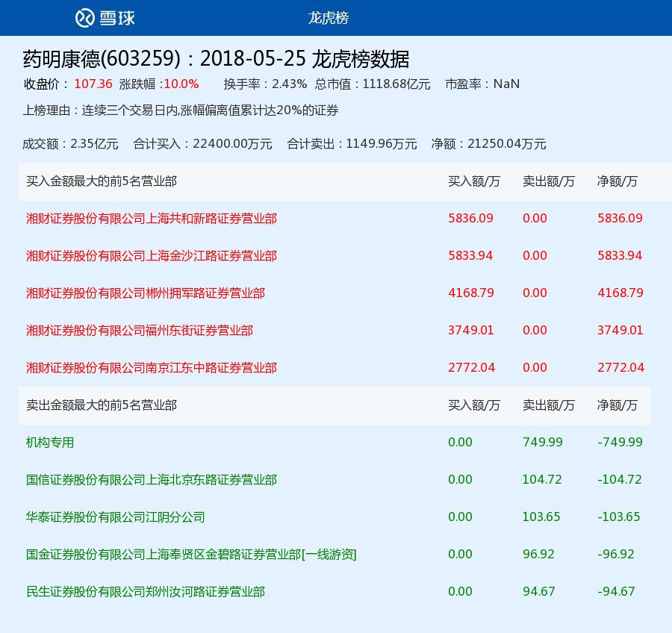Screen dimensions: 672x633
Task: Click the 换手率 2.43% text
Action: 265,84
